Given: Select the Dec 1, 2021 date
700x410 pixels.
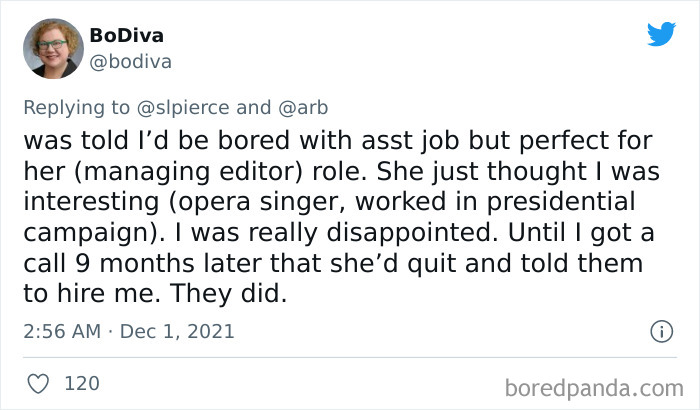Looking at the screenshot, I should tap(179, 330).
